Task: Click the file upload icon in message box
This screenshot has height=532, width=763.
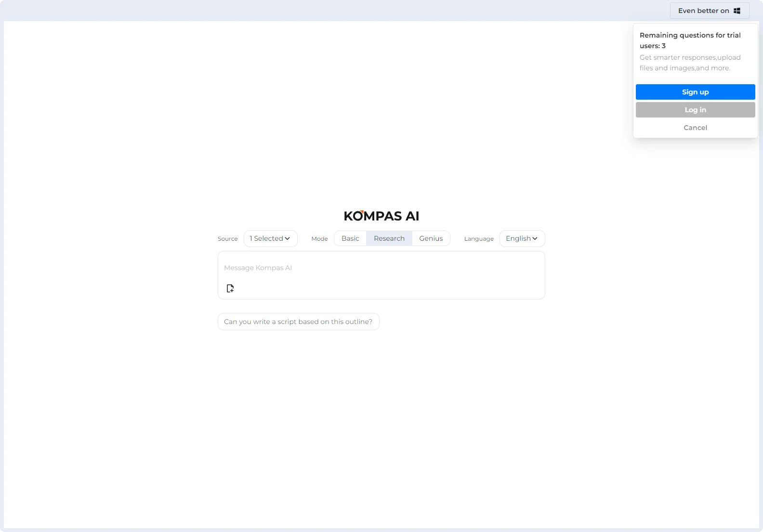Action: point(230,288)
